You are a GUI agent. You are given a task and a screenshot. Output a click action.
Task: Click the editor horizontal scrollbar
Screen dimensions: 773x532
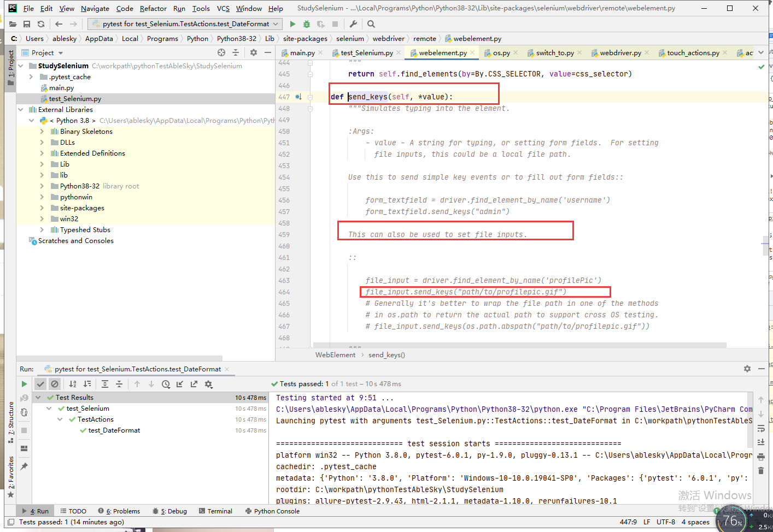pos(519,345)
